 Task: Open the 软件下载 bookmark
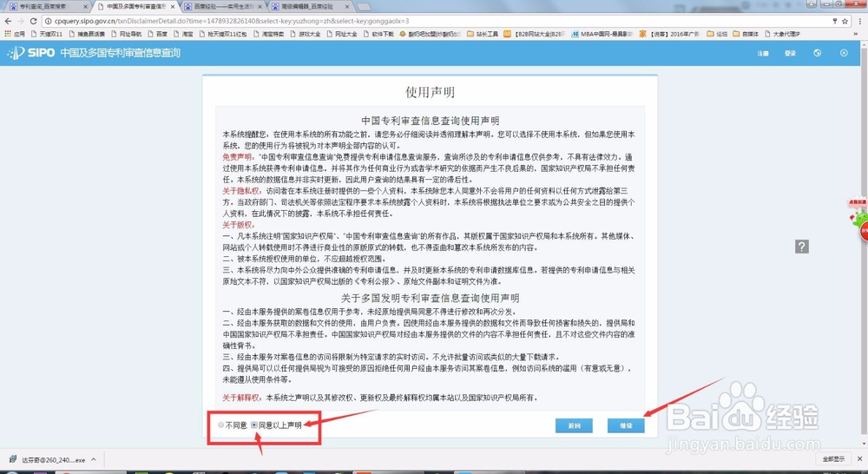[x=378, y=34]
